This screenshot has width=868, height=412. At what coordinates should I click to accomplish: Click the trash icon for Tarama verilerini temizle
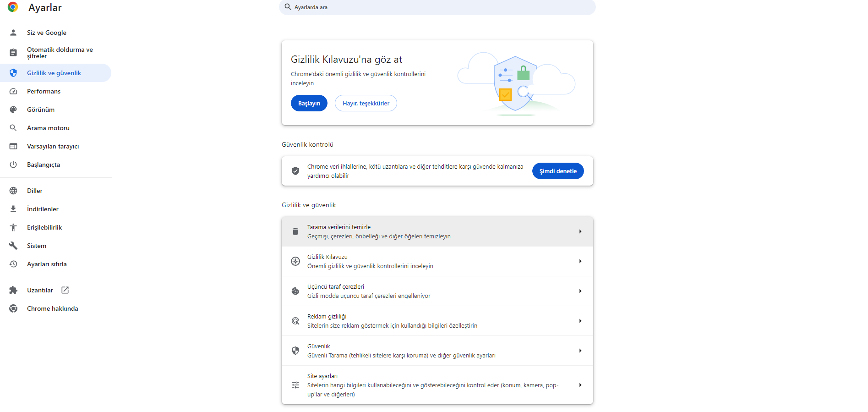tap(295, 231)
